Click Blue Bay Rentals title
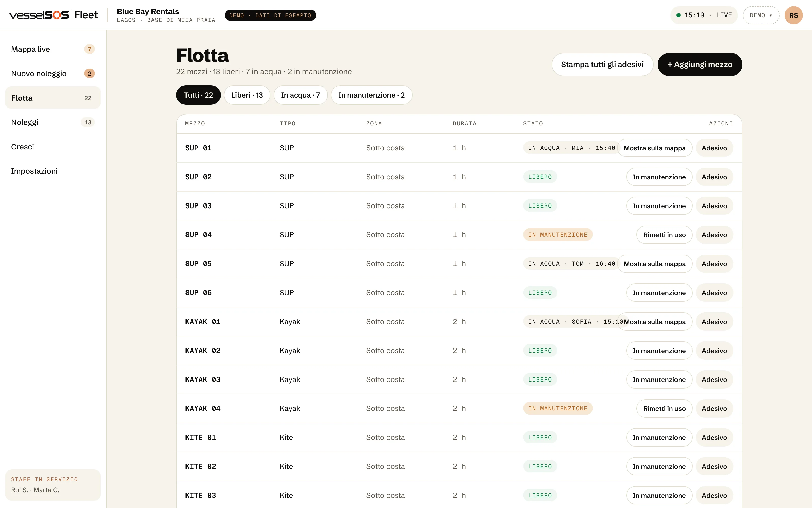Viewport: 812px width, 508px height. tap(148, 11)
